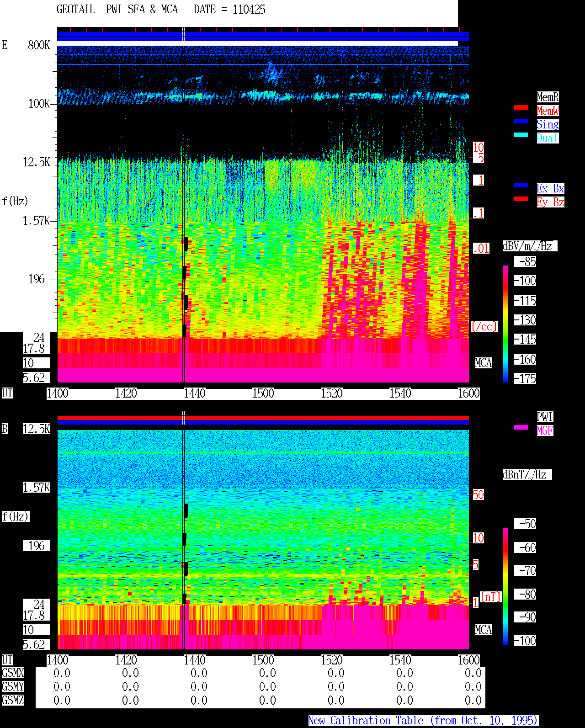The width and height of the screenshot is (585, 728).
Task: Click the 800K frequency axis label
Action: (x=39, y=45)
